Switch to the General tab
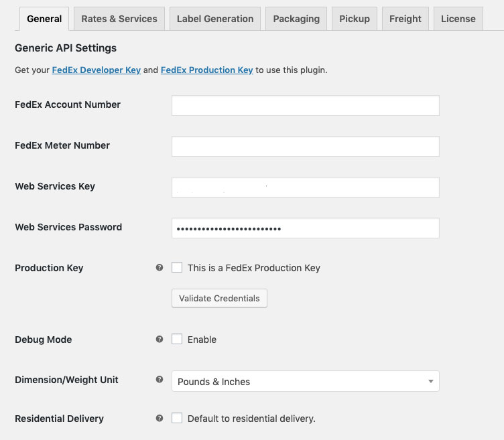 44,19
